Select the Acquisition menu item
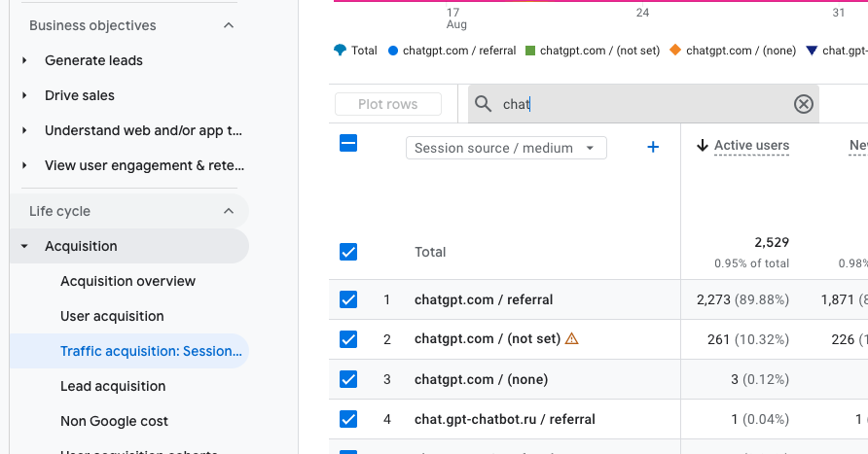Viewport: 868px width, 454px height. (129, 246)
